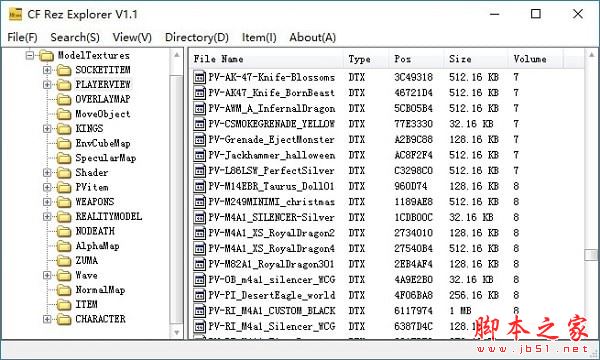Open the View(V) menu

pos(132,37)
